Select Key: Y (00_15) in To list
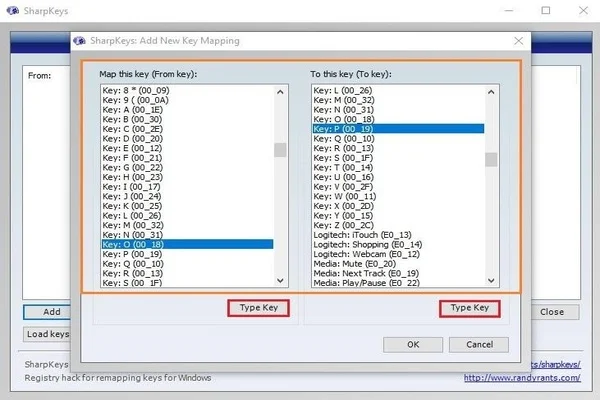 click(398, 216)
